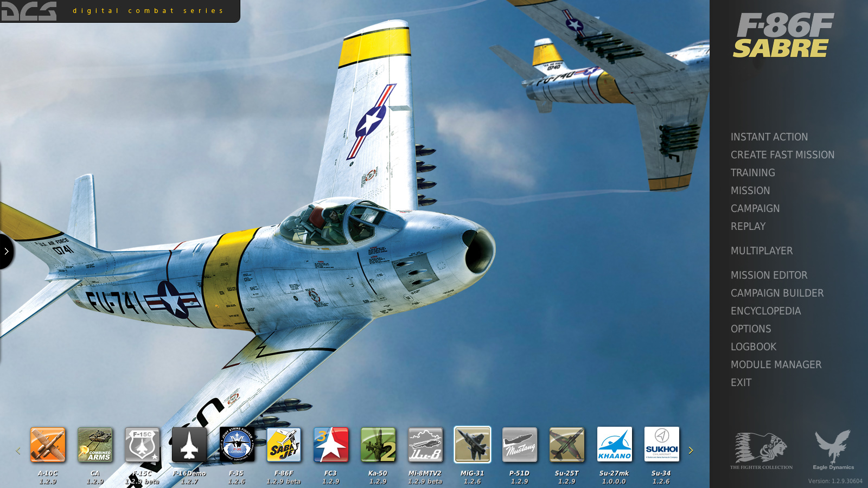This screenshot has width=868, height=488.
Task: Open the Replay menu item
Action: tap(748, 227)
